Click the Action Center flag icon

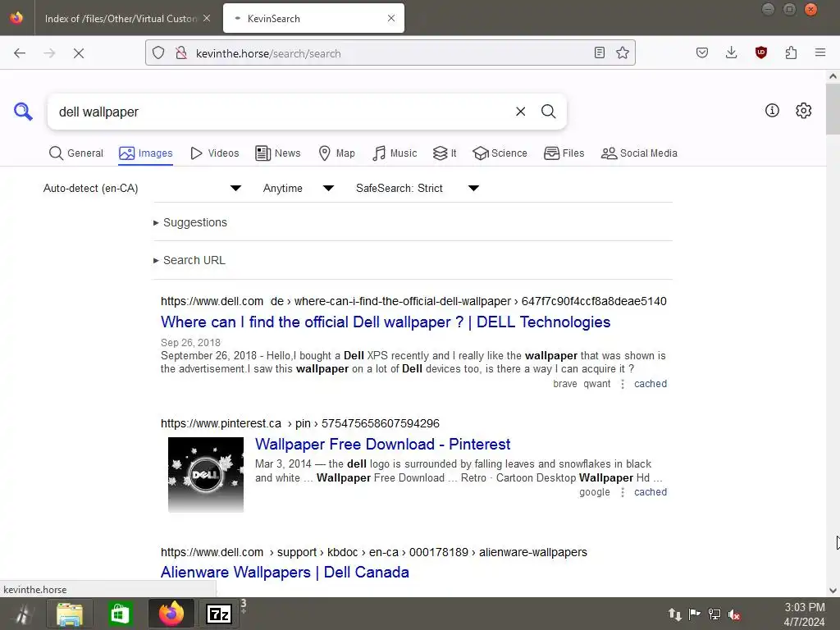(694, 614)
